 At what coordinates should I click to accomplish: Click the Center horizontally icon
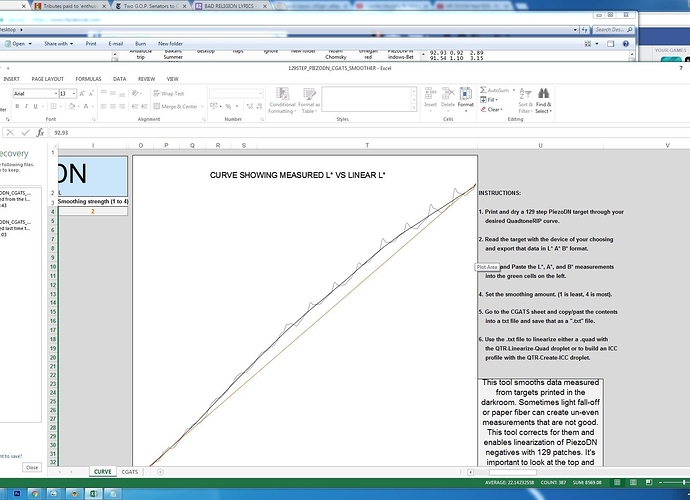tap(113, 107)
